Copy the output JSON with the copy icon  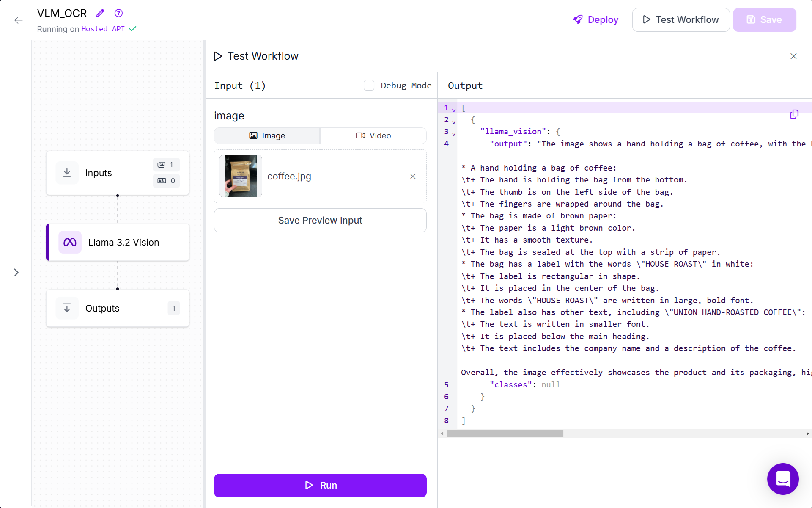pyautogui.click(x=794, y=114)
